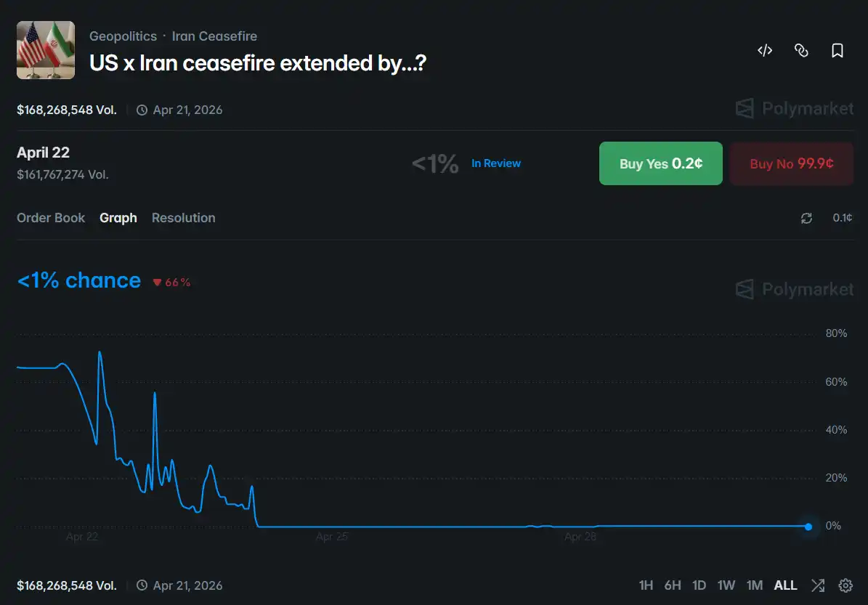This screenshot has height=605, width=868.
Task: Click the shuffle/compare arrows icon
Action: pyautogui.click(x=818, y=585)
